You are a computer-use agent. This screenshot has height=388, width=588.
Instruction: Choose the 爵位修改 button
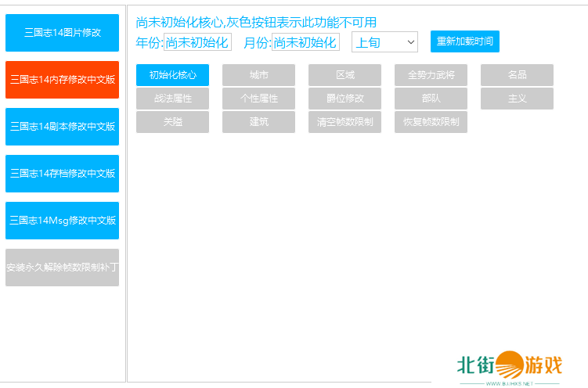click(x=345, y=99)
